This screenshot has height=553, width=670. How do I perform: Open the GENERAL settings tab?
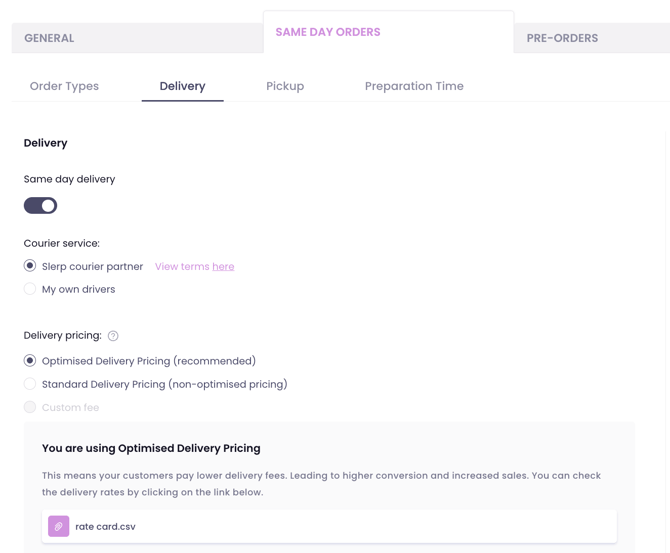point(49,38)
